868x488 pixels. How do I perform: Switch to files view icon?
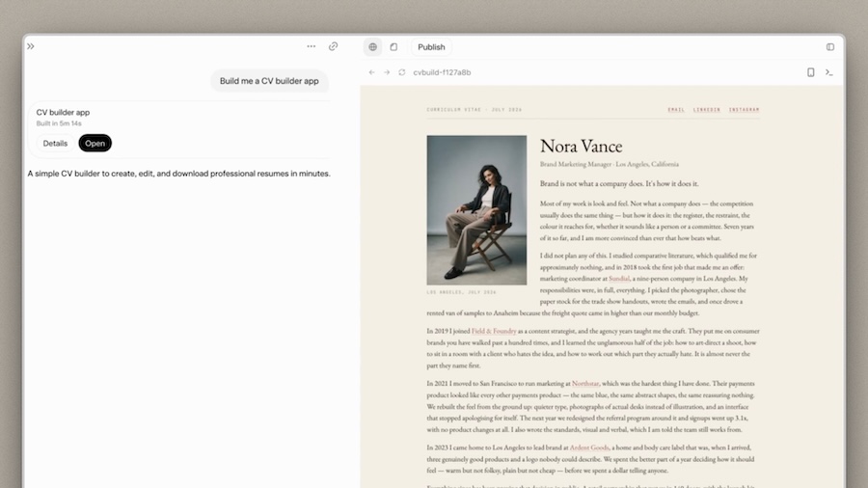coord(393,47)
